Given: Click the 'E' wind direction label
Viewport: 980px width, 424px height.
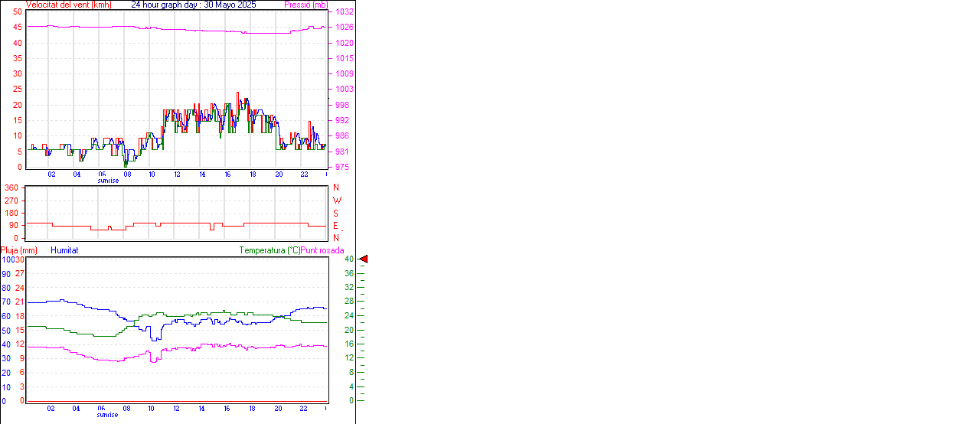Looking at the screenshot, I should (336, 226).
